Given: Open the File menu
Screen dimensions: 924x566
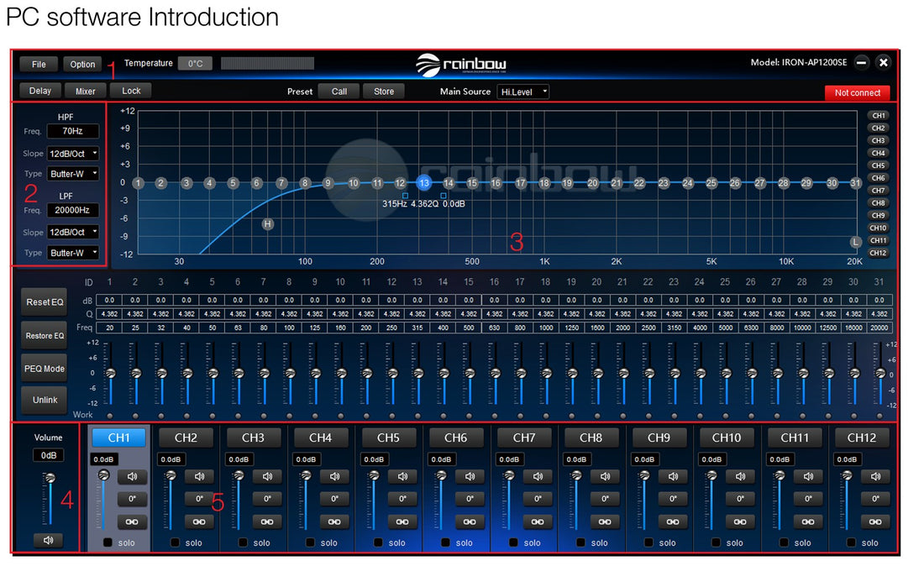Looking at the screenshot, I should click(39, 64).
